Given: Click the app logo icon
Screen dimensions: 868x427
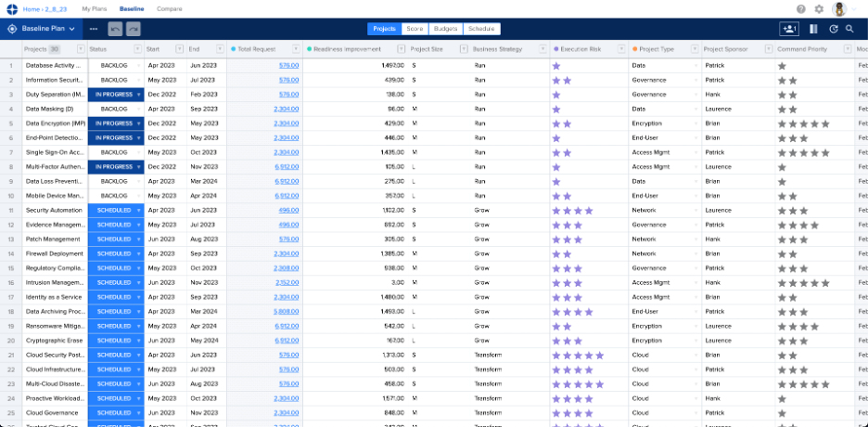Looking at the screenshot, I should click(x=12, y=9).
